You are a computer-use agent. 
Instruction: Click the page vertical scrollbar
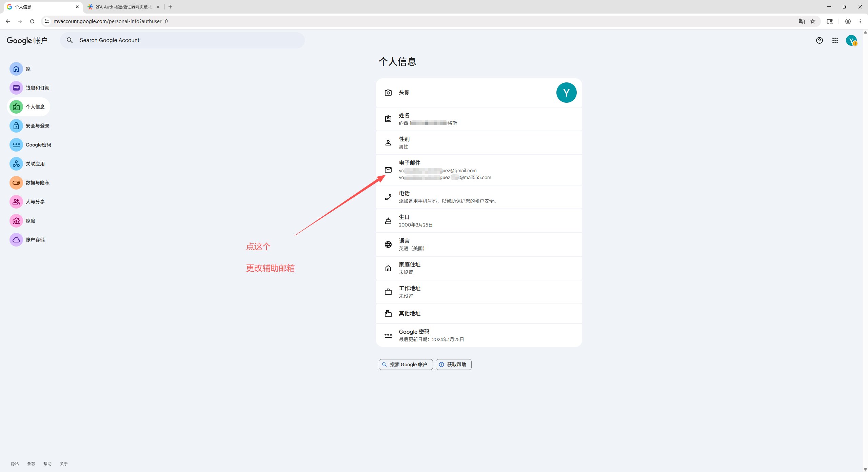(x=865, y=251)
